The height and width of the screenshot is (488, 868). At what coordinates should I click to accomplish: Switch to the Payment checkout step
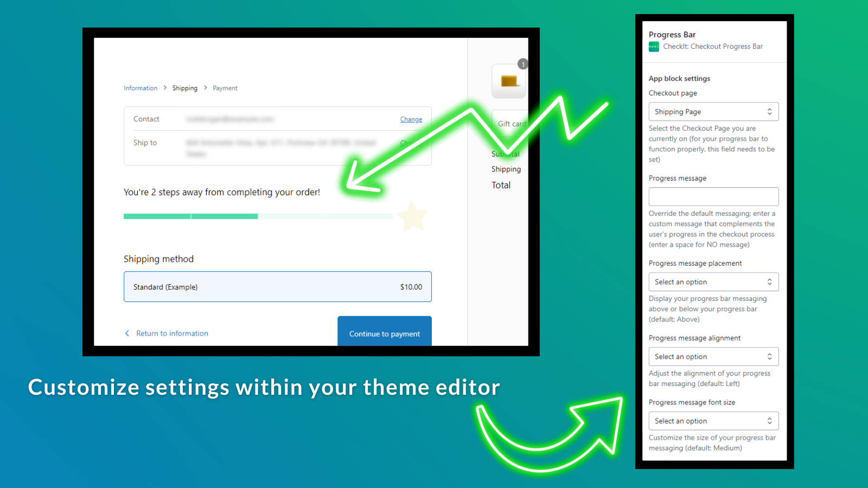(x=225, y=87)
